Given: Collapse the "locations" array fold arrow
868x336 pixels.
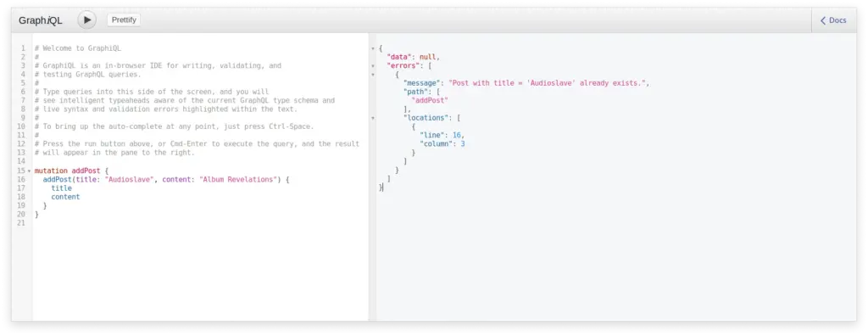Looking at the screenshot, I should (x=373, y=118).
